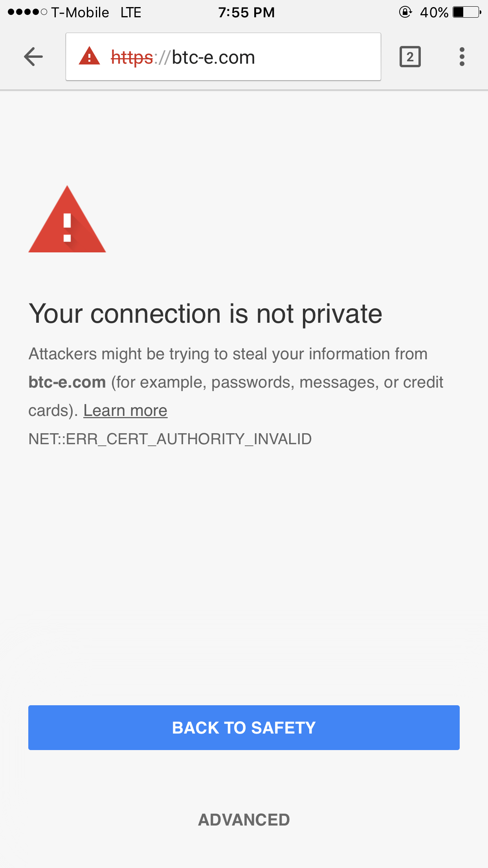Tap the T-Mobile carrier label
The height and width of the screenshot is (868, 488).
80,13
